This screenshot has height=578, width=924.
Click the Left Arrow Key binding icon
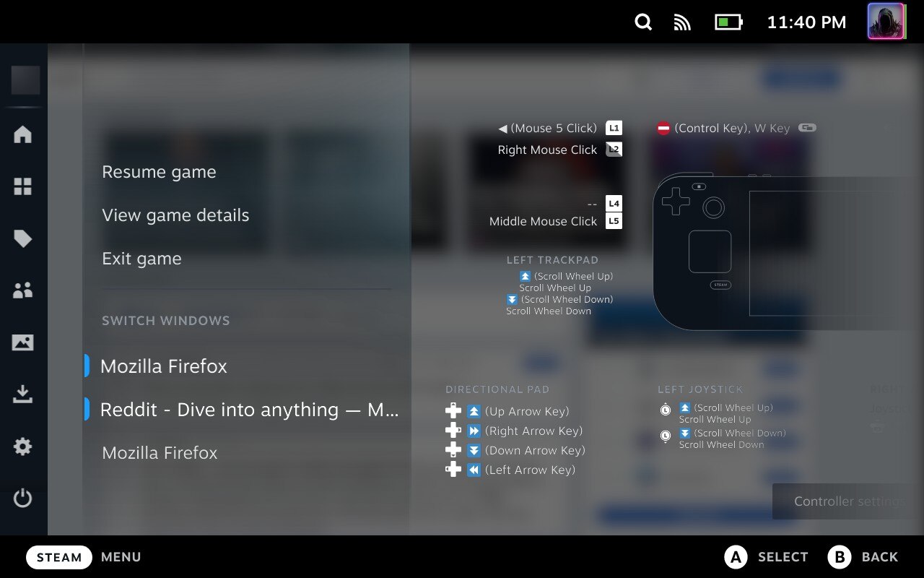coord(474,470)
